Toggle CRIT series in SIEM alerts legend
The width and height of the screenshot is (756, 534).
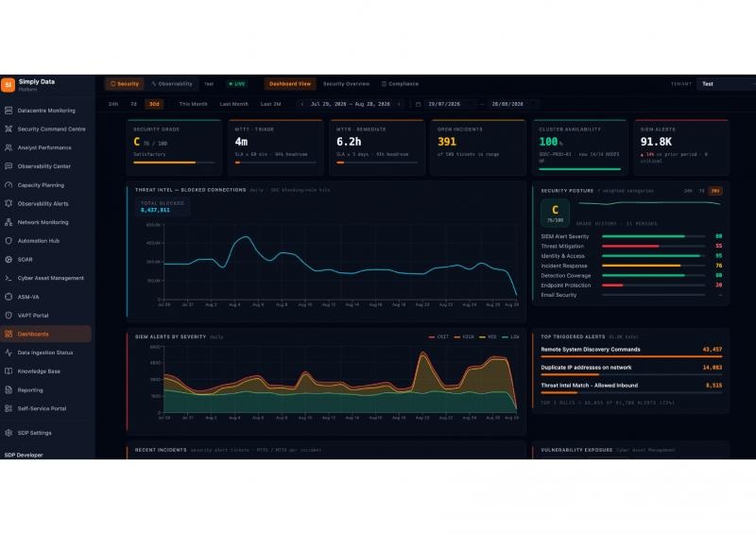[x=438, y=337]
